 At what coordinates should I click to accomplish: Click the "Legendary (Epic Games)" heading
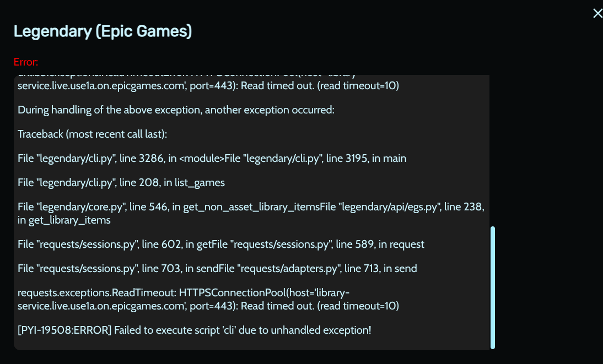[x=103, y=31]
